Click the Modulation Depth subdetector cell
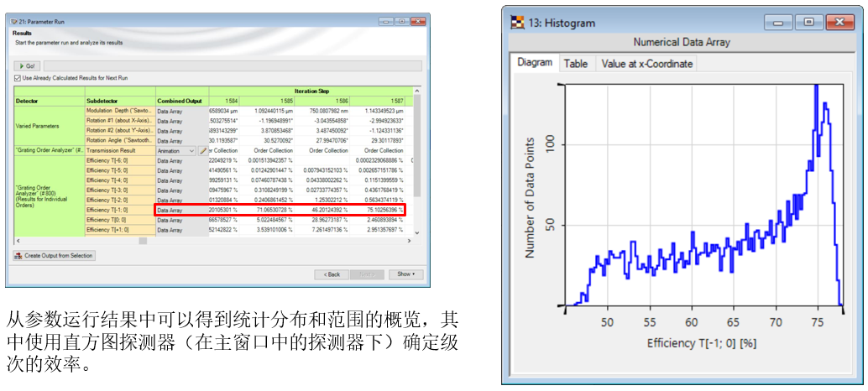 [120, 111]
